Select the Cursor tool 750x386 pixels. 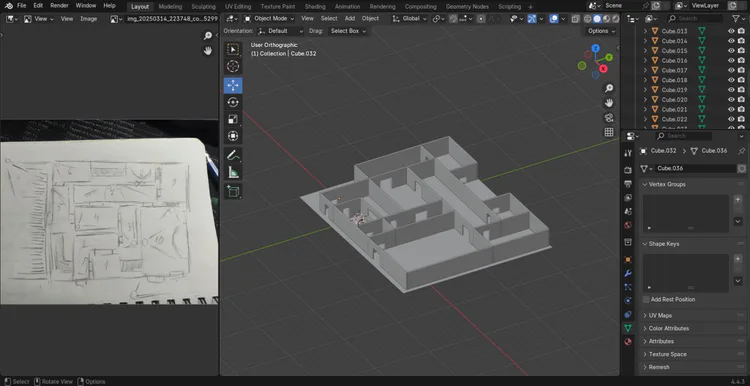[x=233, y=67]
